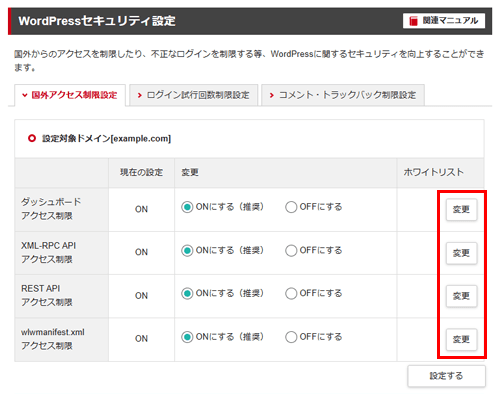Select OFFにする for REST API アクセス制限
This screenshot has height=394, width=500.
pyautogui.click(x=291, y=293)
